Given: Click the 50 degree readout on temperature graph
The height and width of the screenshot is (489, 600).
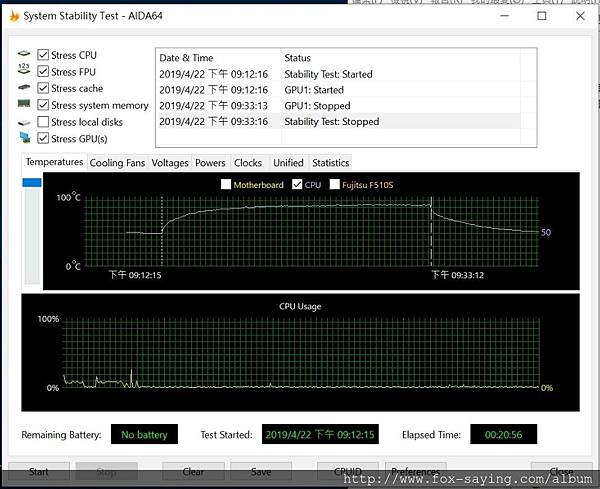Looking at the screenshot, I should [546, 232].
